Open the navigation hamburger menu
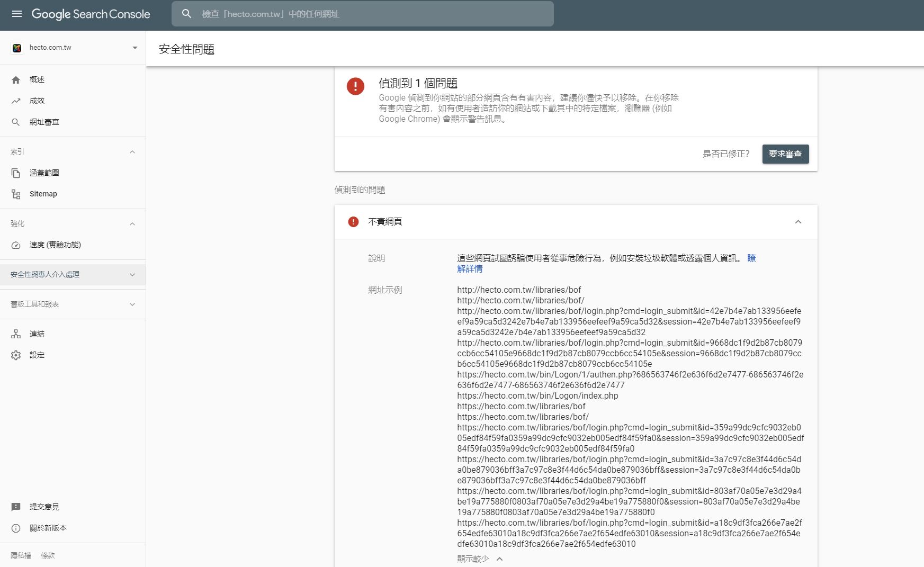924x567 pixels. (17, 14)
